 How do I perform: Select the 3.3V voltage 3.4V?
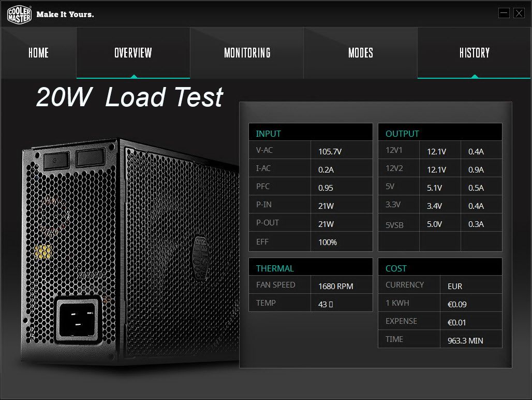(434, 206)
